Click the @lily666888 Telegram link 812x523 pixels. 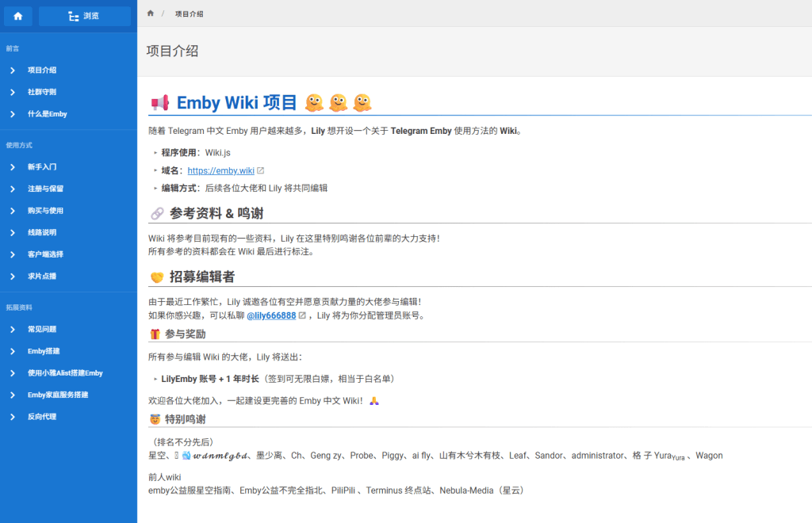tap(271, 315)
